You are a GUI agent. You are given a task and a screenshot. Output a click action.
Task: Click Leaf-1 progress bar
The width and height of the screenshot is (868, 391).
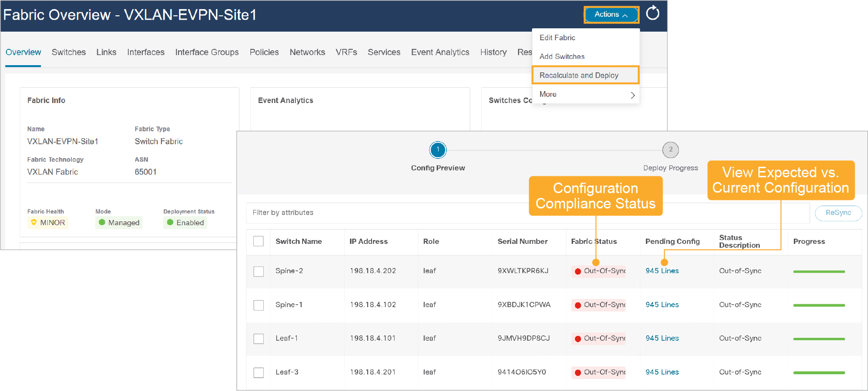(x=819, y=339)
